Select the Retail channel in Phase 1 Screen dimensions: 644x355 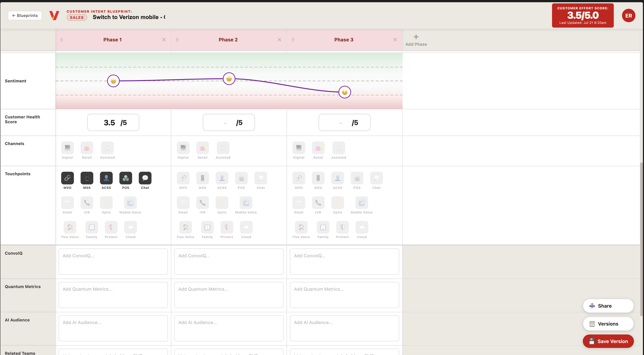tap(87, 148)
